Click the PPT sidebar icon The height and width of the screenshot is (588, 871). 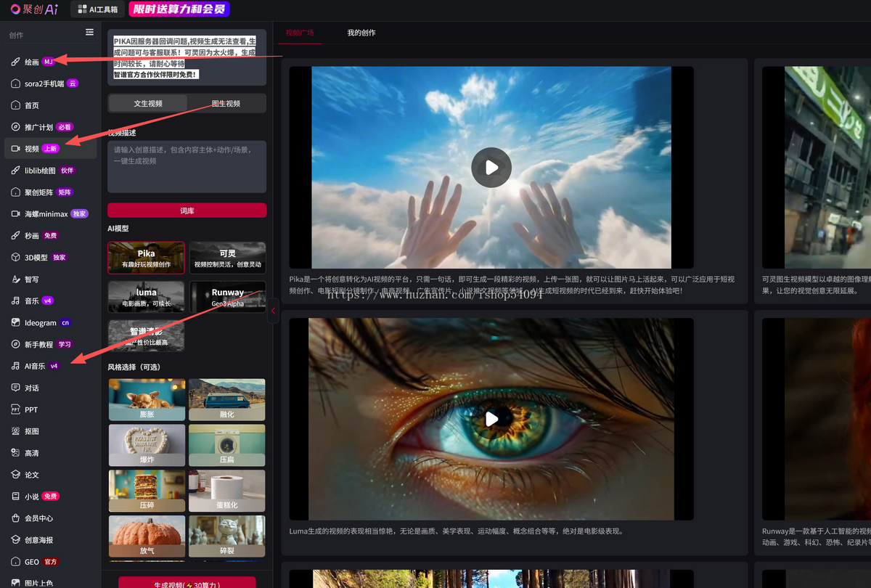(x=16, y=409)
